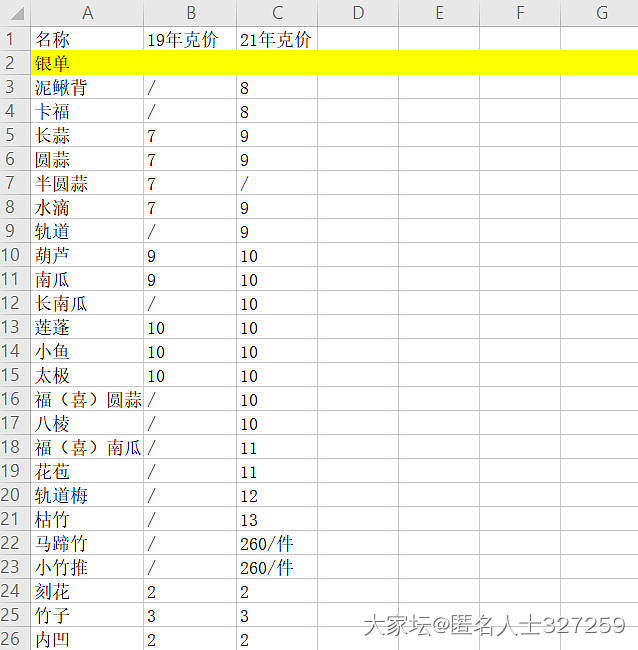Select the 葫芦 cell
638x650 pixels.
click(87, 256)
